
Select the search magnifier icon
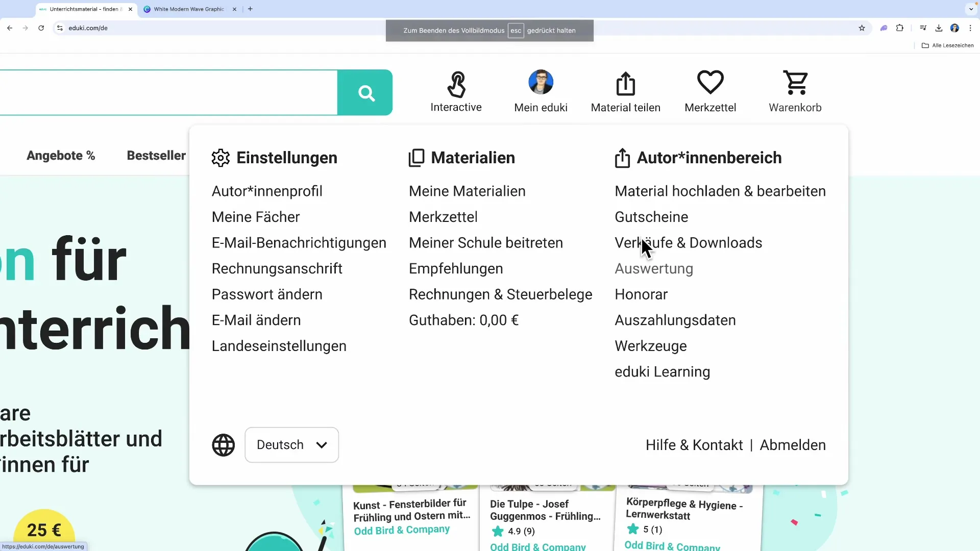[365, 92]
